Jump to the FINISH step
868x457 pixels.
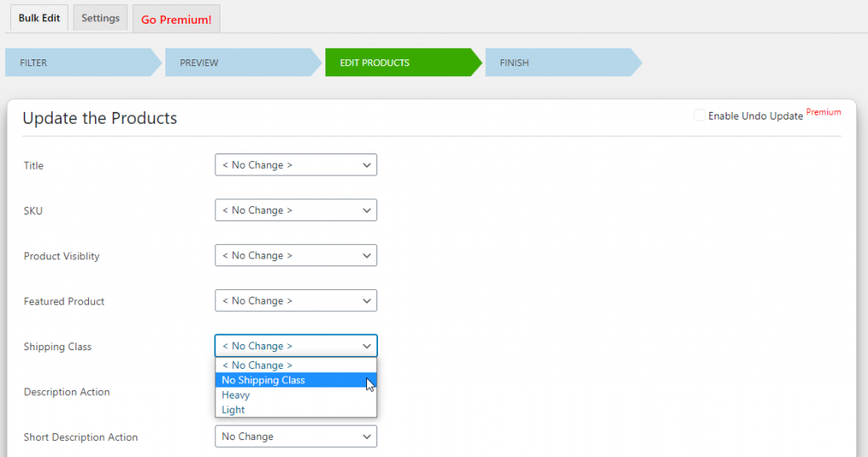click(558, 63)
